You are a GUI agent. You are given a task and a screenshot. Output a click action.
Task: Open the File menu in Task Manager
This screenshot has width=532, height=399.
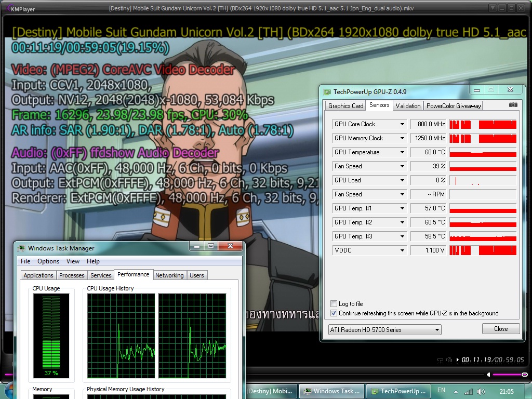(x=25, y=261)
